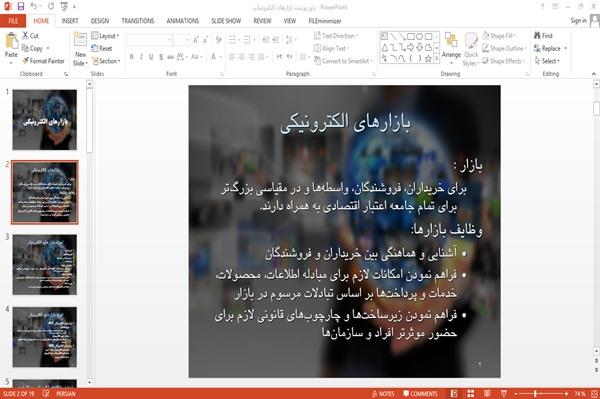Decrease font size
Screen dimensions: 600x399
click(x=205, y=39)
